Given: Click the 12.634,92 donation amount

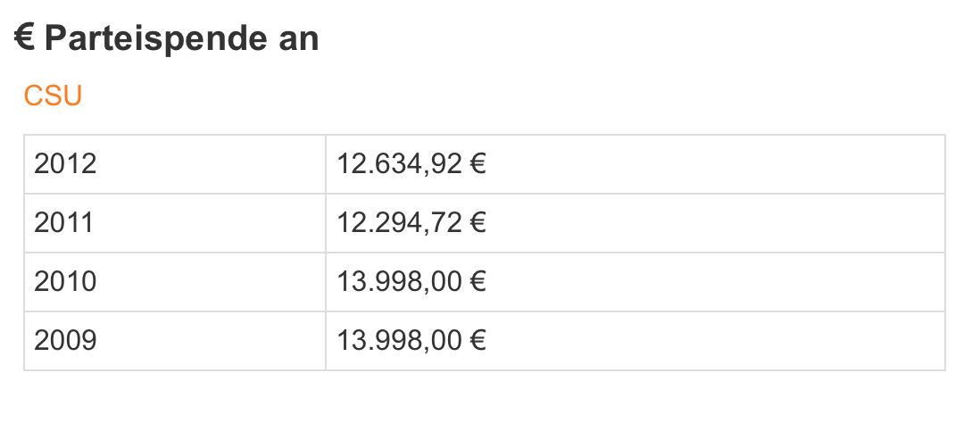Looking at the screenshot, I should click(399, 164).
